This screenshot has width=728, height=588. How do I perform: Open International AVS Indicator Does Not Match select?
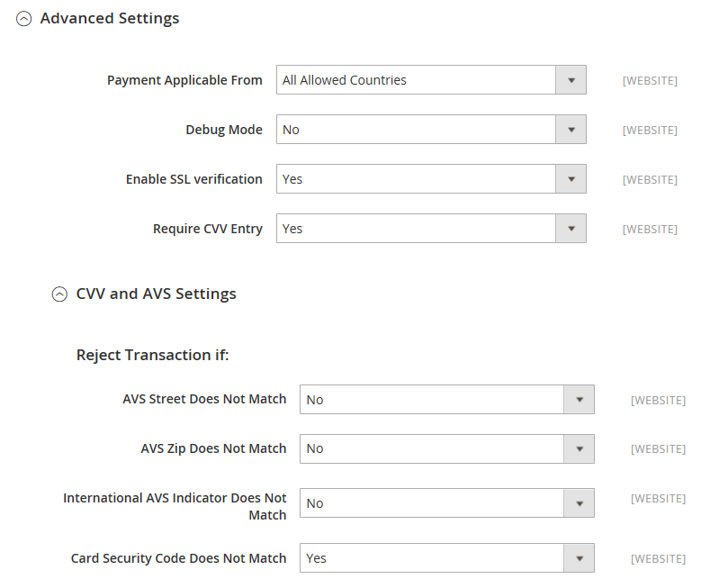447,503
